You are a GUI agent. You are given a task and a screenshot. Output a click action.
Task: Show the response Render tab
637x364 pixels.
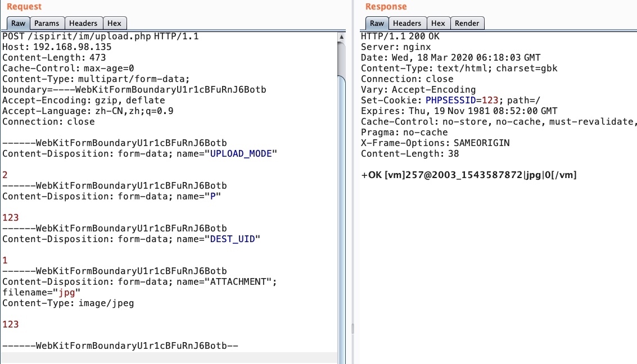coord(467,23)
